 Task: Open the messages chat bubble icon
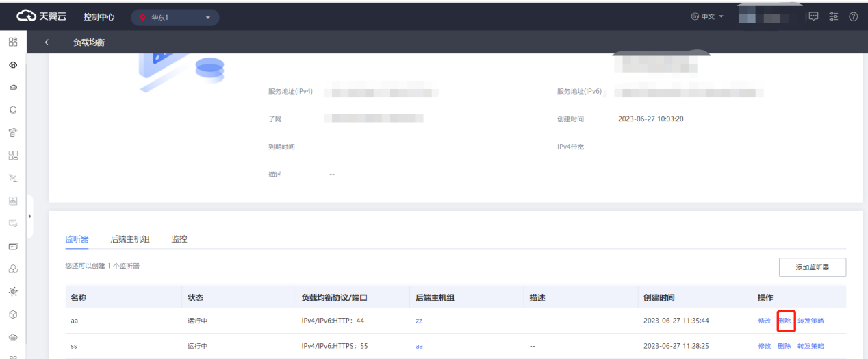point(814,16)
